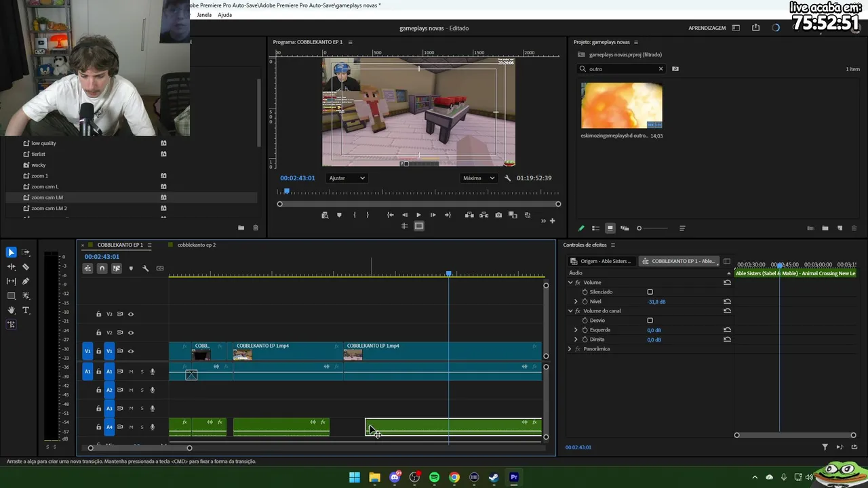Select the Type text tool

tap(26, 310)
